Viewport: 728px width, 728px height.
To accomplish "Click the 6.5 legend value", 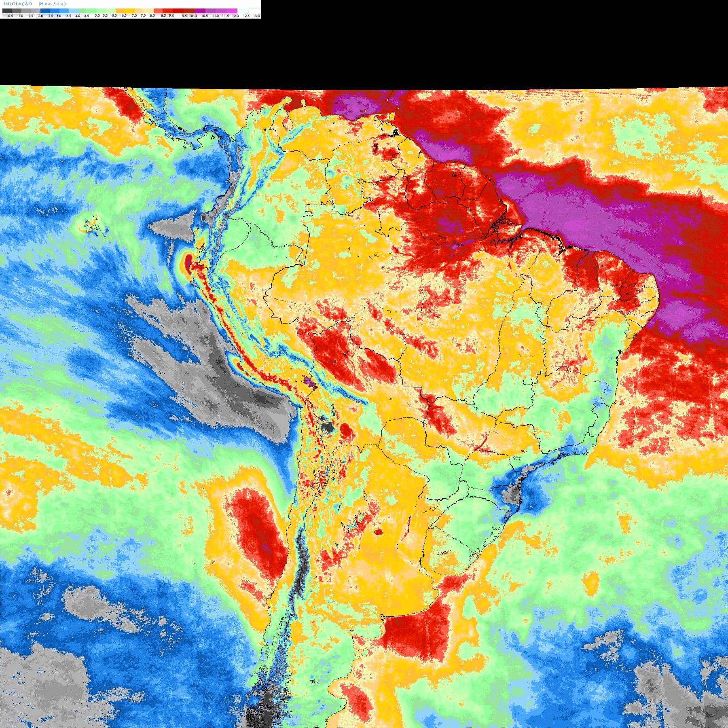I will (124, 15).
